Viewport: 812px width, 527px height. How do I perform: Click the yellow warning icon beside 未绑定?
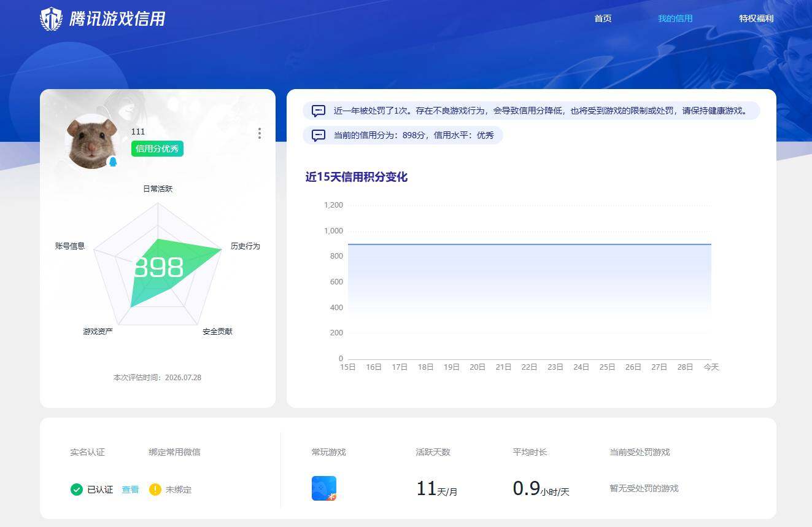pyautogui.click(x=155, y=490)
